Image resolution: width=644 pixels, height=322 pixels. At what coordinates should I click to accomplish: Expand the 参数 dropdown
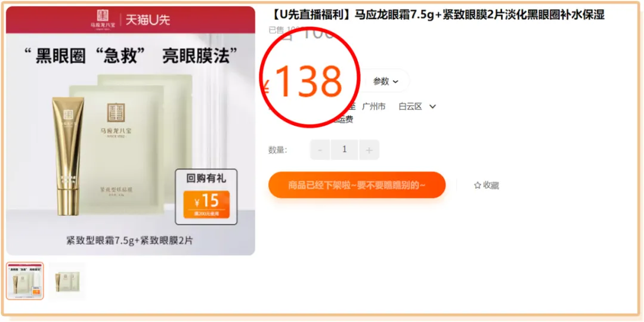click(386, 81)
